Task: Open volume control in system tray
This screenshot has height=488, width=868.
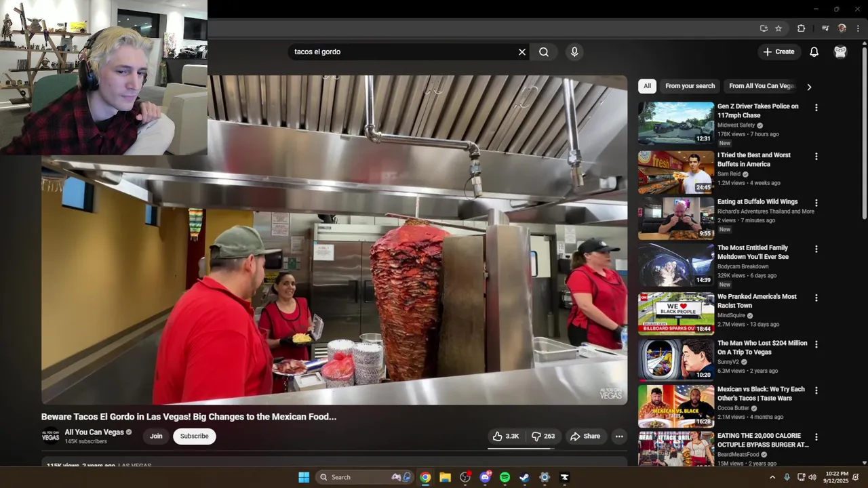Action: 812,477
